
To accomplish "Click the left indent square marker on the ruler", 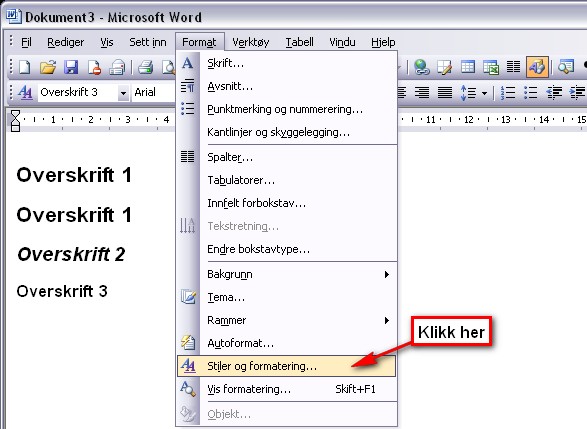I will tap(15, 128).
